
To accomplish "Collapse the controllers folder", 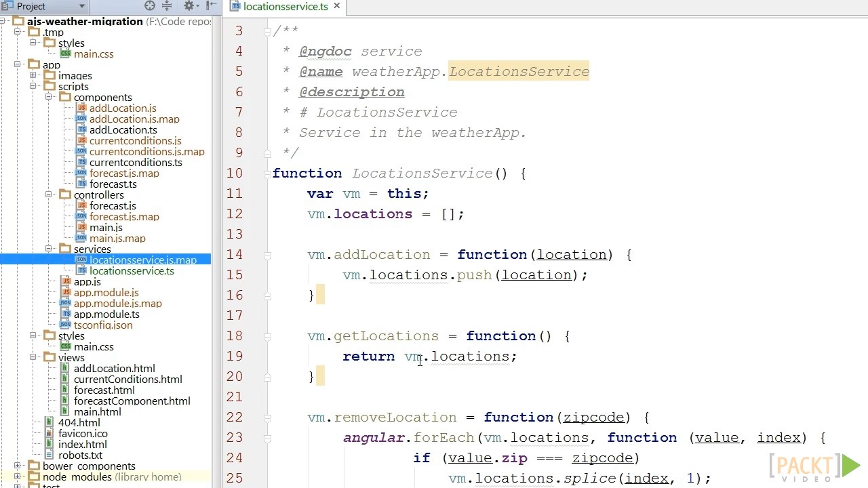I will click(x=49, y=195).
